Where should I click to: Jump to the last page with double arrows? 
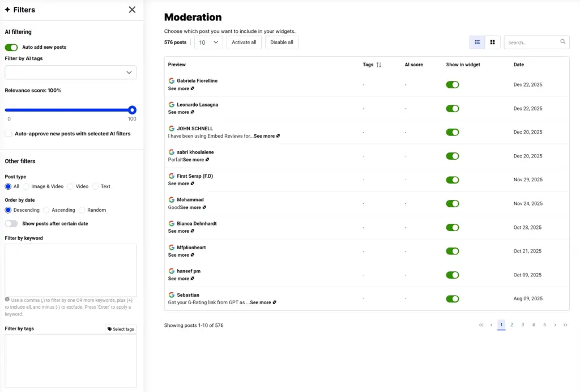click(565, 325)
